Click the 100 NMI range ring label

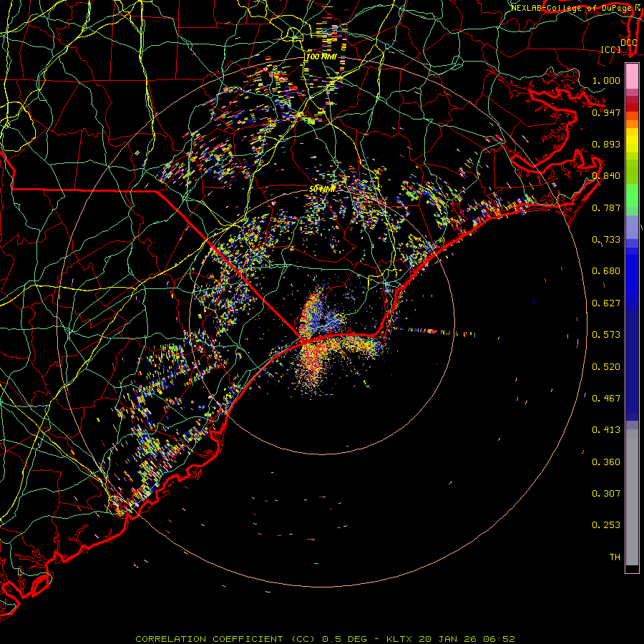click(321, 57)
